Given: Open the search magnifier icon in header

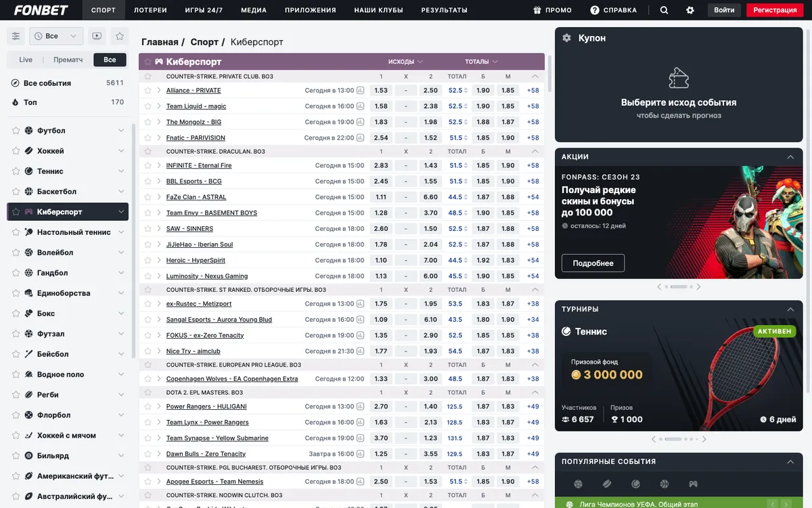Looking at the screenshot, I should click(664, 10).
